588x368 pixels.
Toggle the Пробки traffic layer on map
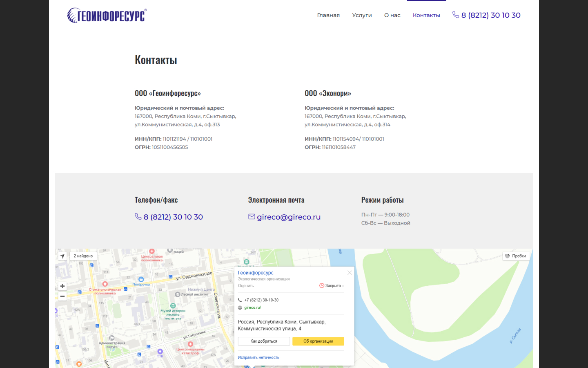pos(516,256)
